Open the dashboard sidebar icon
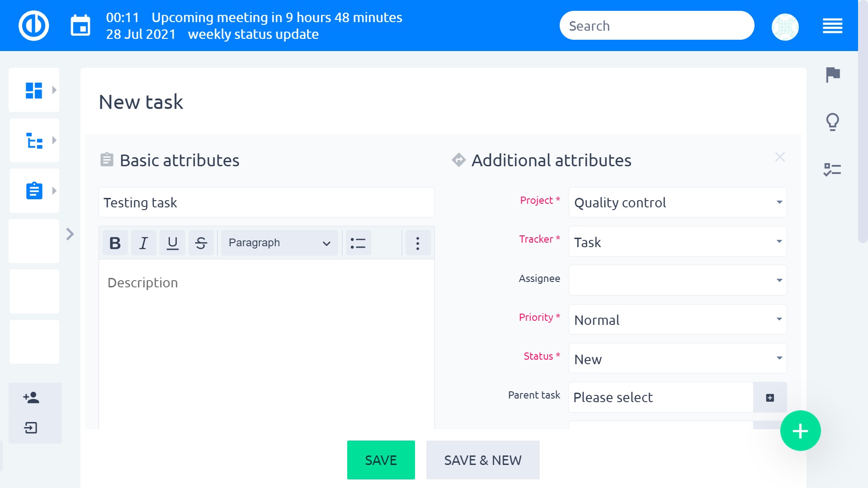 (x=34, y=90)
